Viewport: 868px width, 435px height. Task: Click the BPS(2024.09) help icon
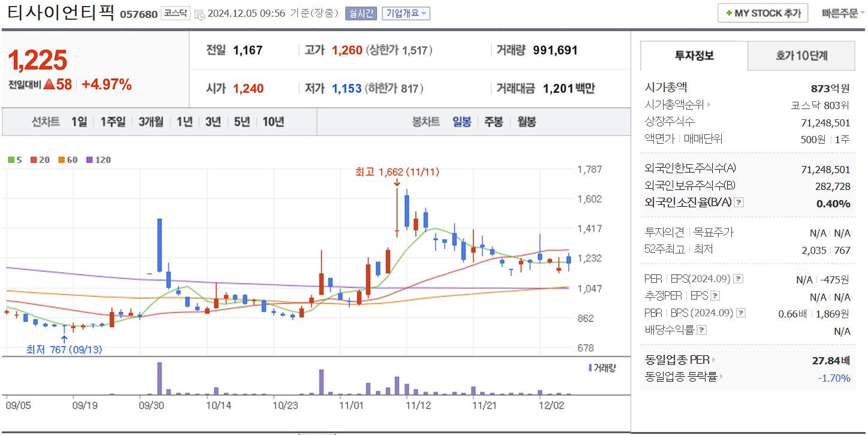coord(742,312)
